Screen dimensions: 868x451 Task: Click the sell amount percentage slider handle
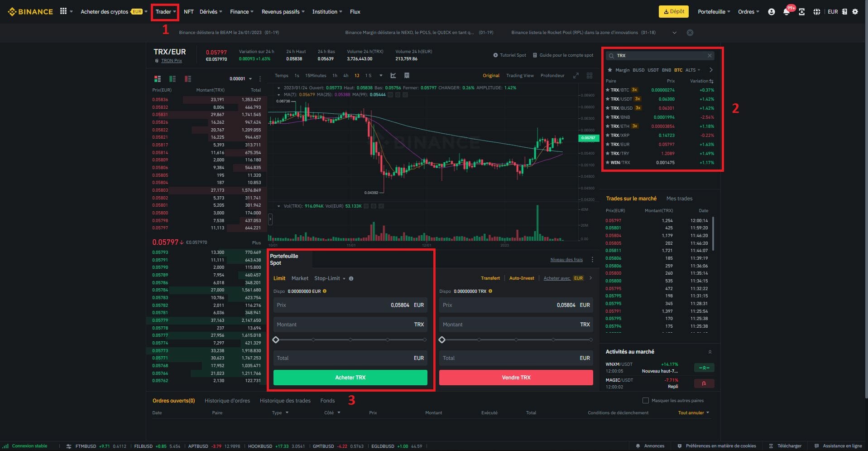tap(442, 340)
